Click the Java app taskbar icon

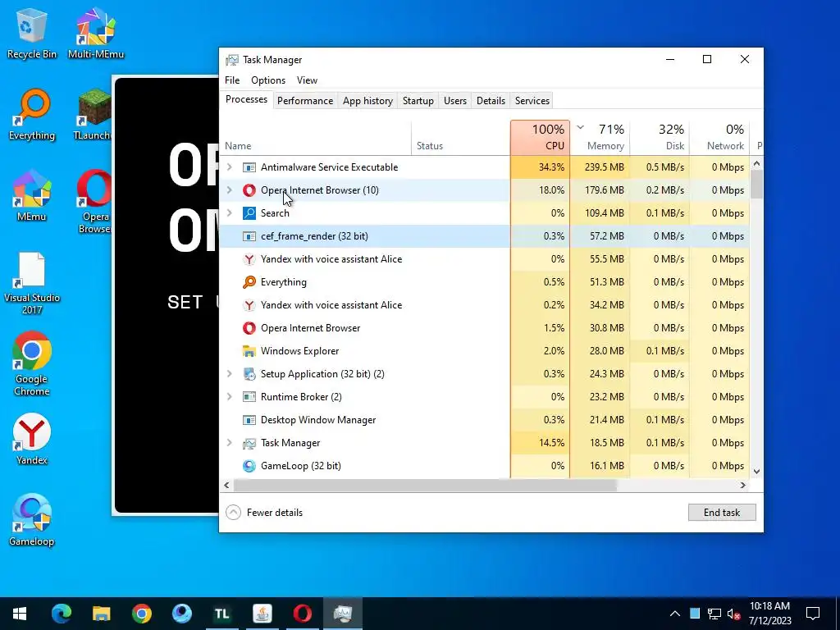(262, 614)
